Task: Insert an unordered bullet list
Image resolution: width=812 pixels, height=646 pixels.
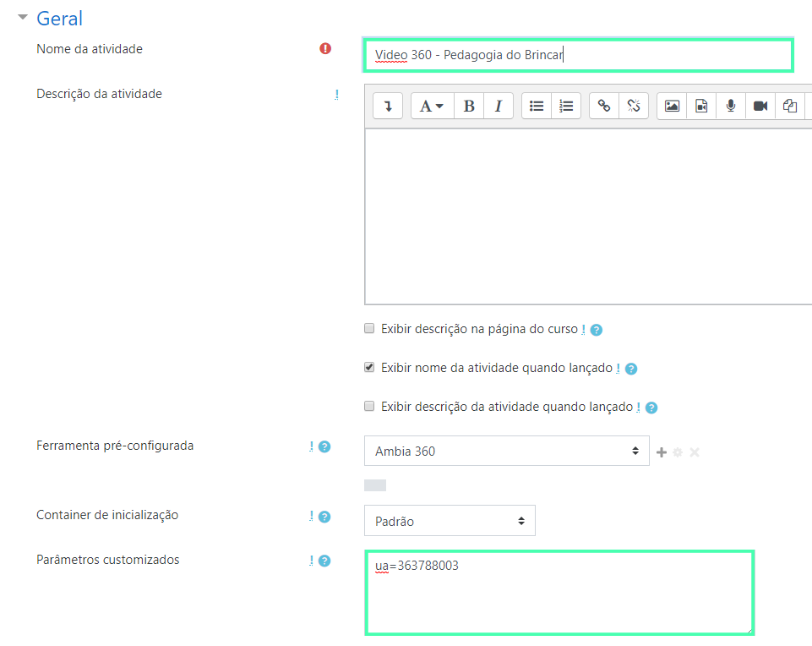Action: [x=537, y=107]
